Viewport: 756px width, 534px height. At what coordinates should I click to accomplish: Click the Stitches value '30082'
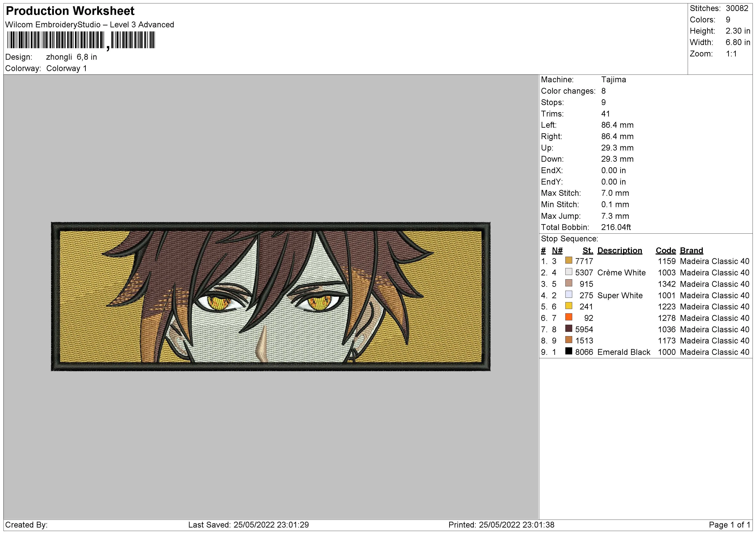coord(737,8)
